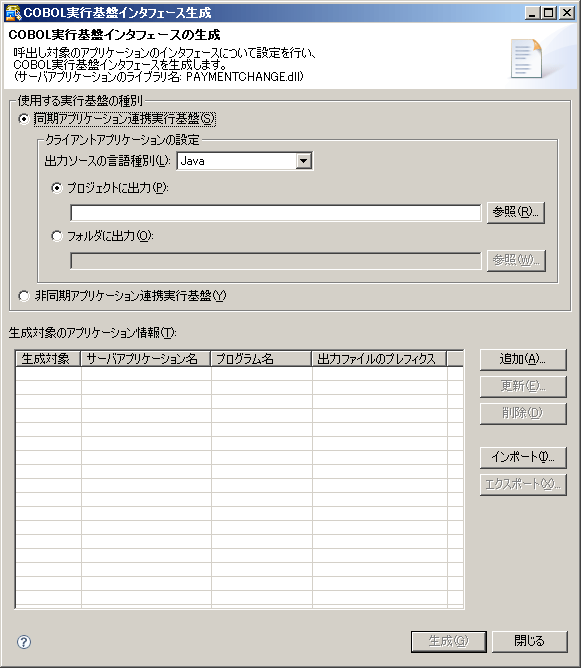Image resolution: width=581 pixels, height=668 pixels.
Task: Click the help question mark icon
Action: tap(24, 642)
